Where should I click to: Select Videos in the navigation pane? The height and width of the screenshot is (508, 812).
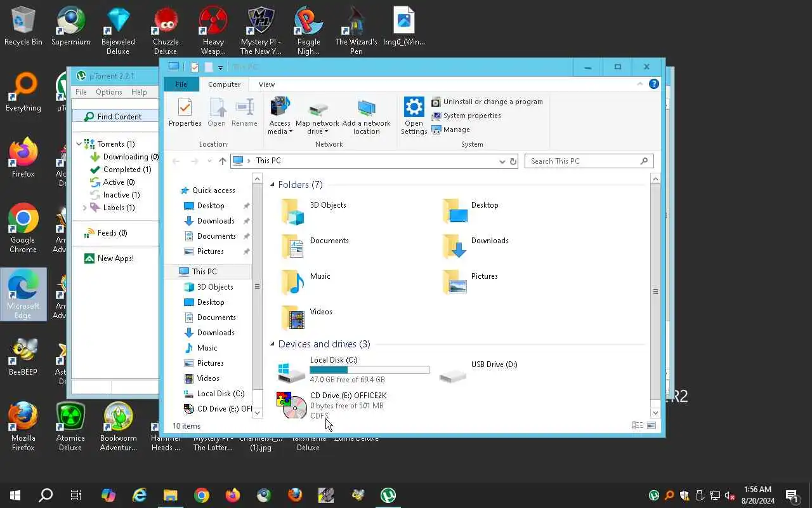point(208,378)
